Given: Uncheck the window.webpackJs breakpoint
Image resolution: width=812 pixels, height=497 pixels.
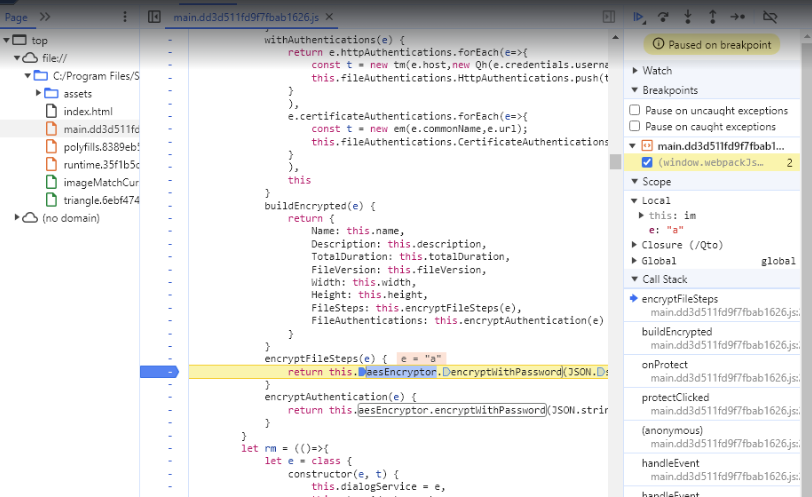Looking at the screenshot, I should coord(647,162).
